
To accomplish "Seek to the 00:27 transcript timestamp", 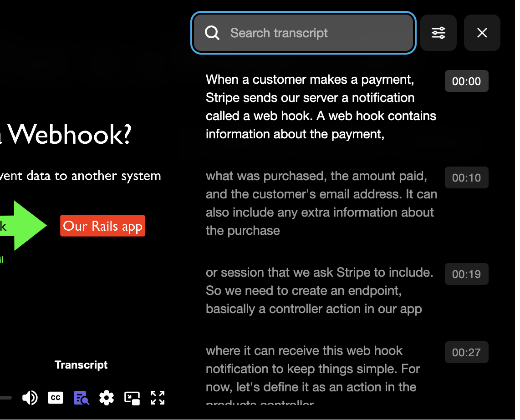I will coord(466,353).
